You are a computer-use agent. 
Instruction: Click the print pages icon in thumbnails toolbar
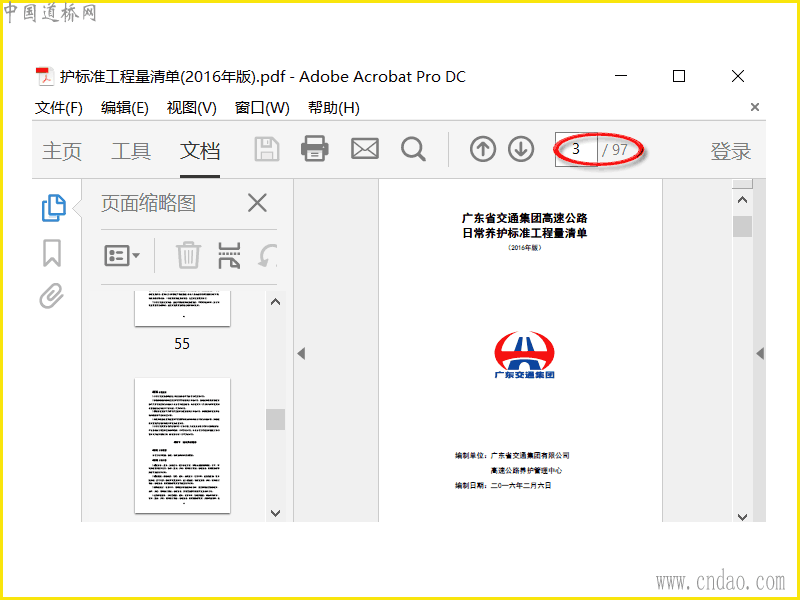[x=229, y=255]
